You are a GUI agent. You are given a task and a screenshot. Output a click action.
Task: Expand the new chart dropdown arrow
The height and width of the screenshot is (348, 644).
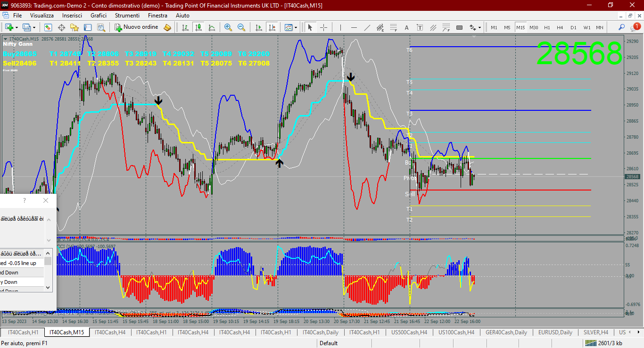pyautogui.click(x=17, y=27)
